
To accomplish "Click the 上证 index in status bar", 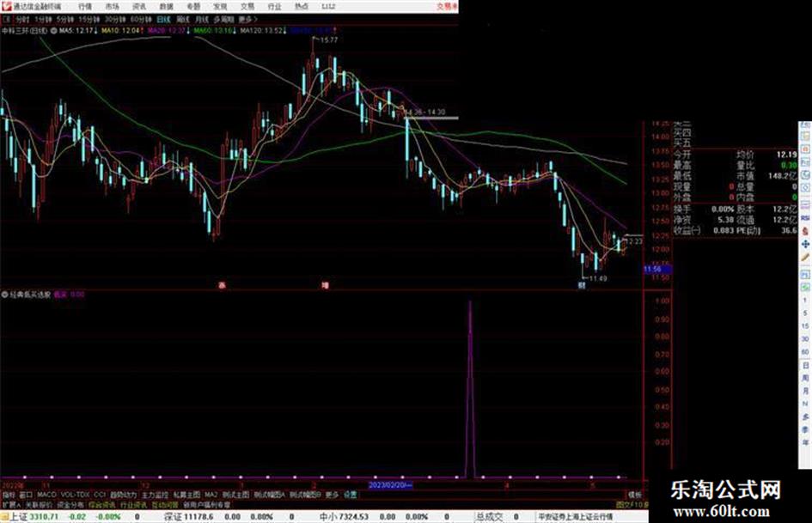I will coord(19,517).
